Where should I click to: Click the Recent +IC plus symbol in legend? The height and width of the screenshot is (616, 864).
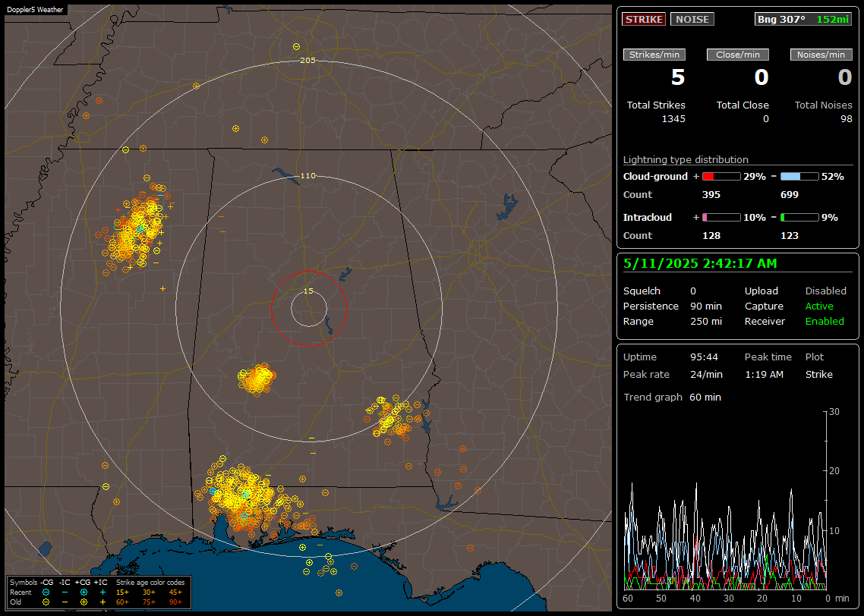102,592
